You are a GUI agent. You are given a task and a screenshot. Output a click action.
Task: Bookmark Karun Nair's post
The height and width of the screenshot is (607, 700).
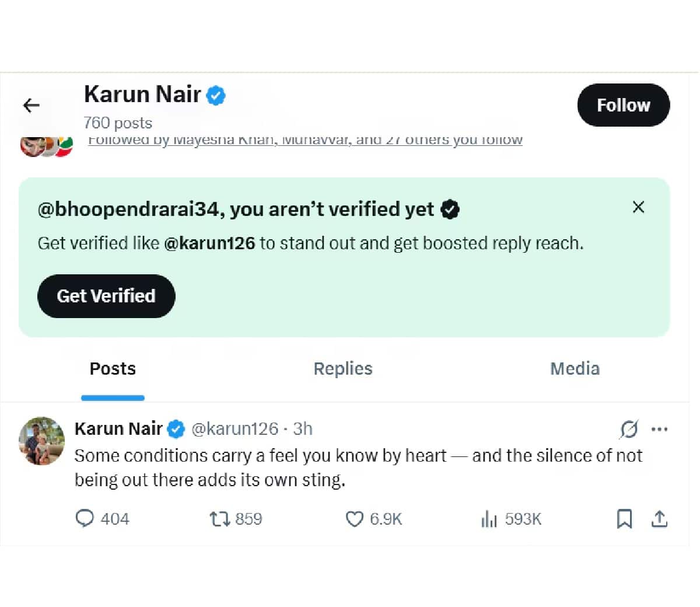[x=624, y=518]
